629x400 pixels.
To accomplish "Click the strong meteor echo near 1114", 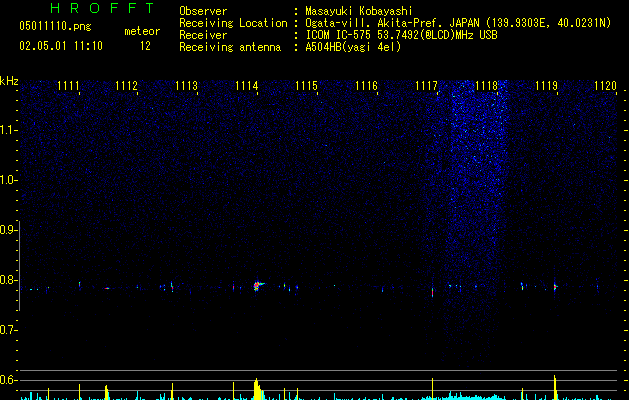I will coord(258,286).
